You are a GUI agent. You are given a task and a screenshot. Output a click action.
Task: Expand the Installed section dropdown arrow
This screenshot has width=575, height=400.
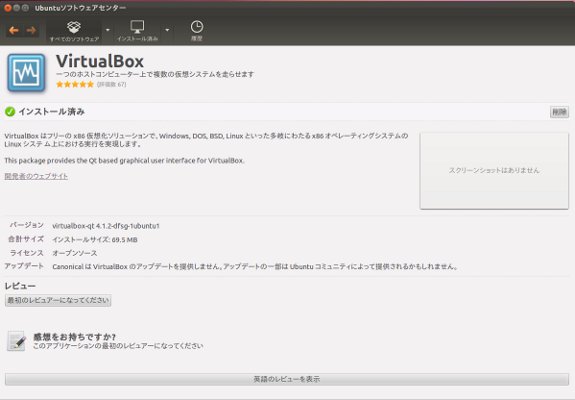pyautogui.click(x=167, y=30)
